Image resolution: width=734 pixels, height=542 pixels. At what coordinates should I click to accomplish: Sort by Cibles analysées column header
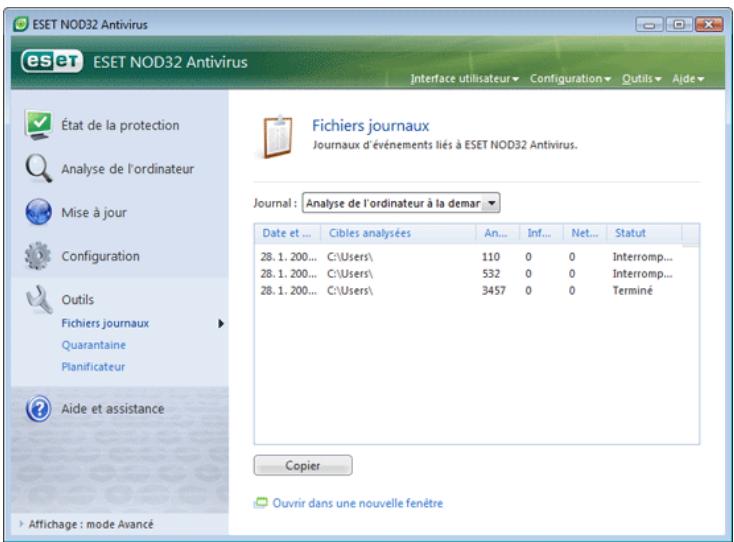click(x=398, y=233)
